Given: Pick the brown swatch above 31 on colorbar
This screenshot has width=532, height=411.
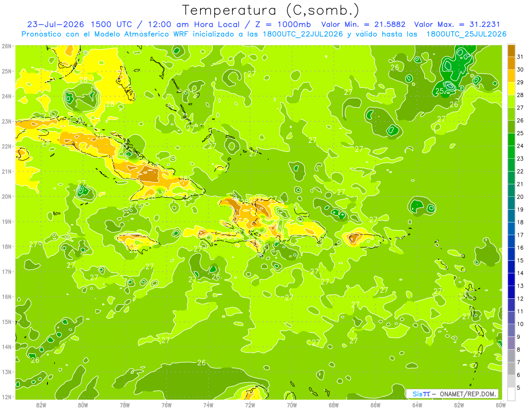Looking at the screenshot, I should coord(511,50).
